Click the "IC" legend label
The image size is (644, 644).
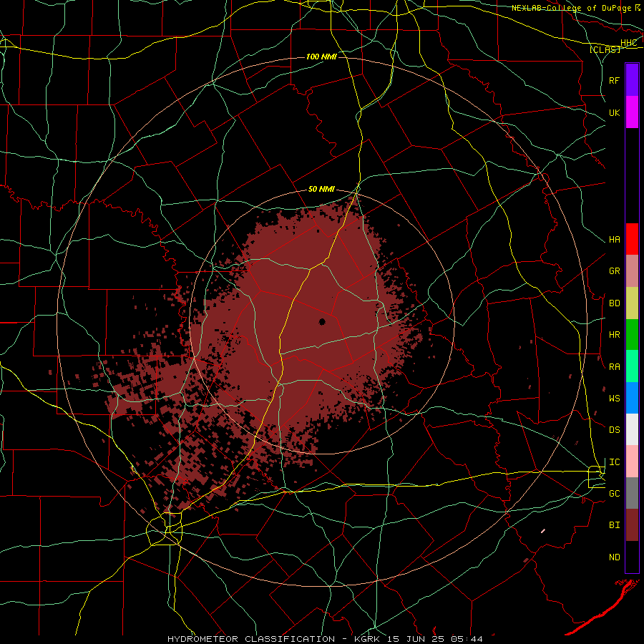point(614,462)
